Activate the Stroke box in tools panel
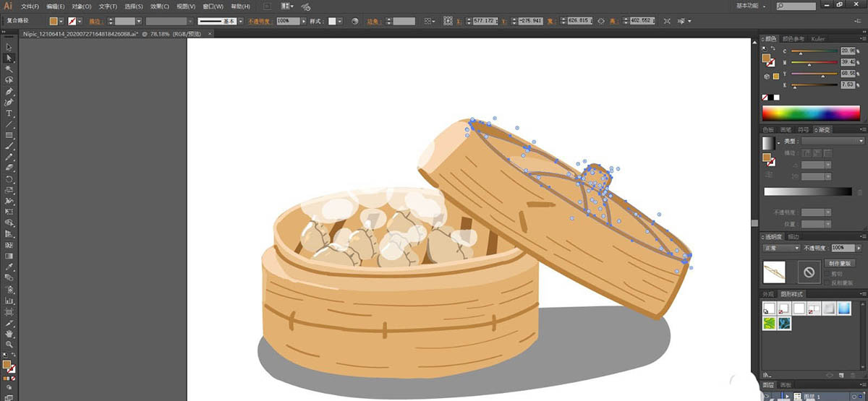This screenshot has width=868, height=401. (12, 370)
